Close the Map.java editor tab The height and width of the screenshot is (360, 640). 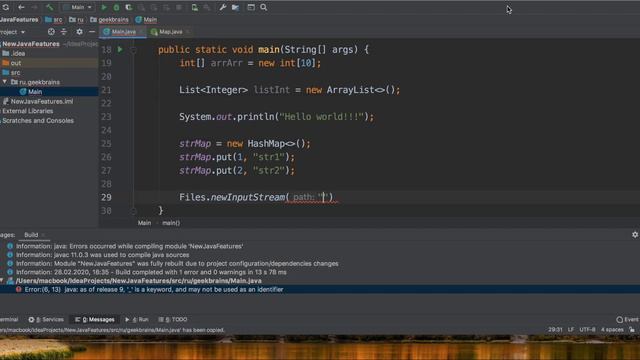tap(188, 32)
